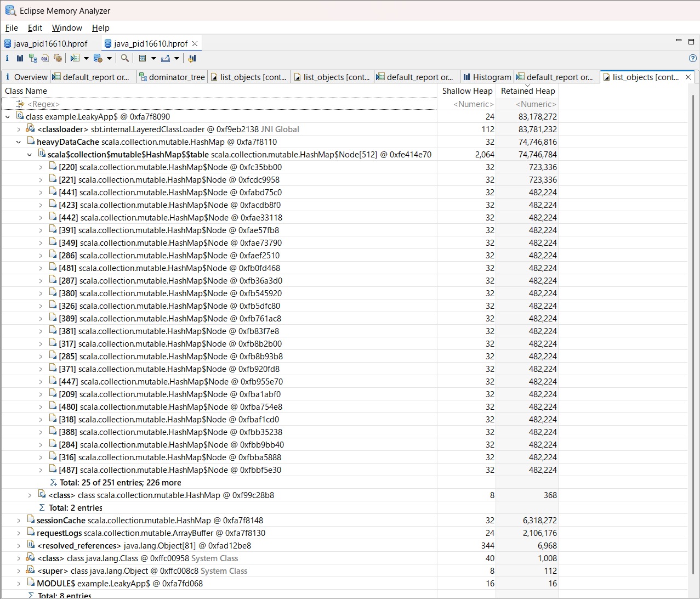The width and height of the screenshot is (700, 599).
Task: Switch to the Histogram tab
Action: coord(487,77)
